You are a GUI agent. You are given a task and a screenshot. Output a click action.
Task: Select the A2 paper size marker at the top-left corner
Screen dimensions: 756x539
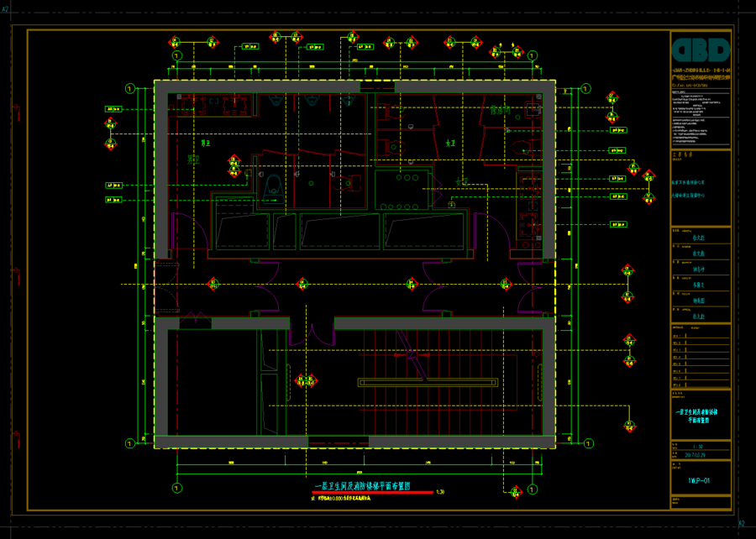tap(5, 9)
